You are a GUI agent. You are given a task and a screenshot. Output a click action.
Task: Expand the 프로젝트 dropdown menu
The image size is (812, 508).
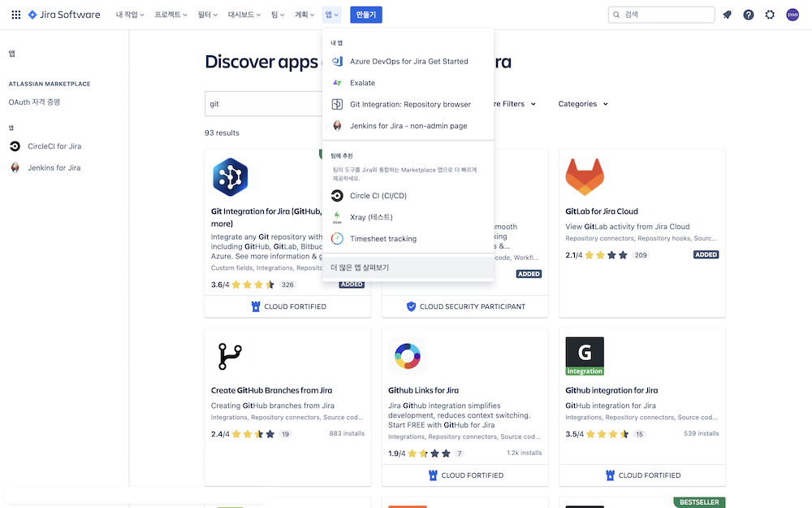(x=171, y=15)
